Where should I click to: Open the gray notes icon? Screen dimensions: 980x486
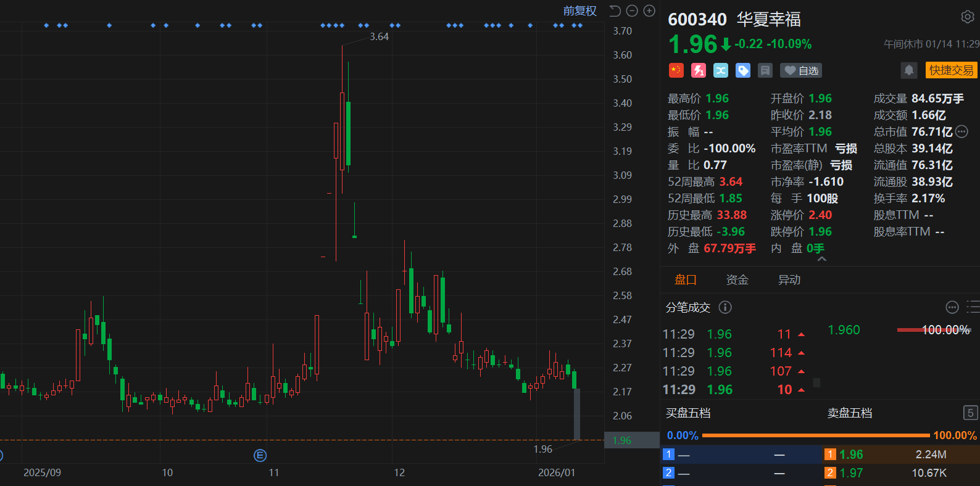point(765,70)
